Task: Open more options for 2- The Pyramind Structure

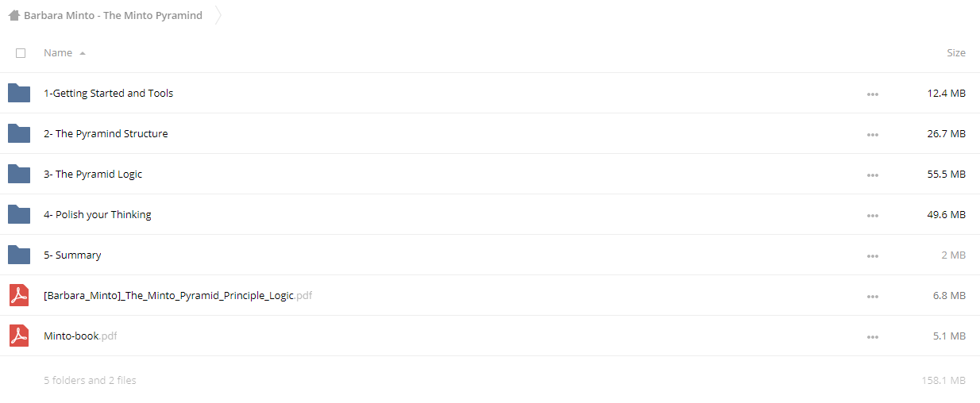Action: [873, 134]
